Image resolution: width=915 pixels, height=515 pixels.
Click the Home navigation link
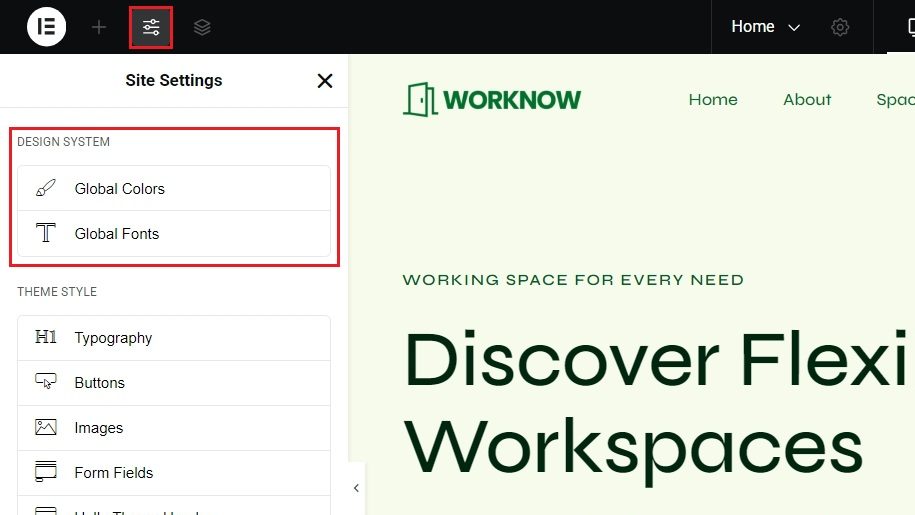pyautogui.click(x=713, y=100)
